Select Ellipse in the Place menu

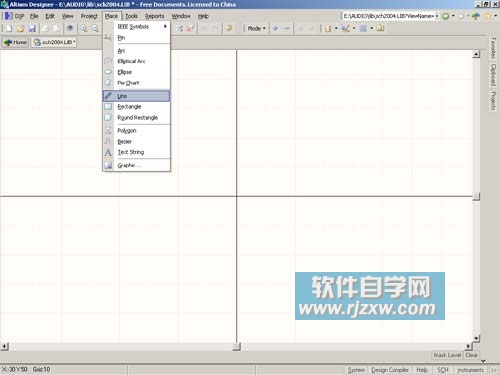(136, 72)
